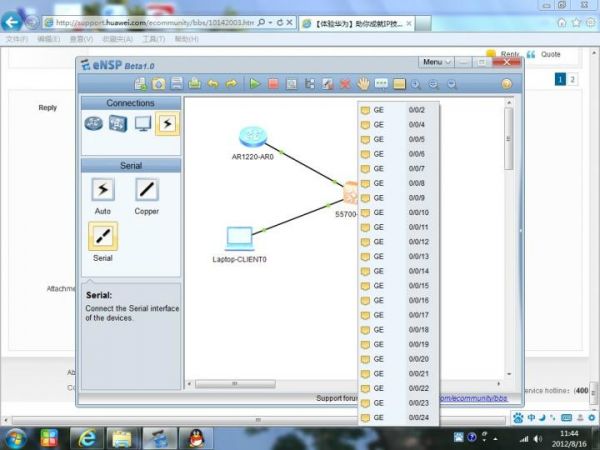Click the export/save-as icon in eNSP toolbar
The height and width of the screenshot is (450, 600).
tap(194, 83)
